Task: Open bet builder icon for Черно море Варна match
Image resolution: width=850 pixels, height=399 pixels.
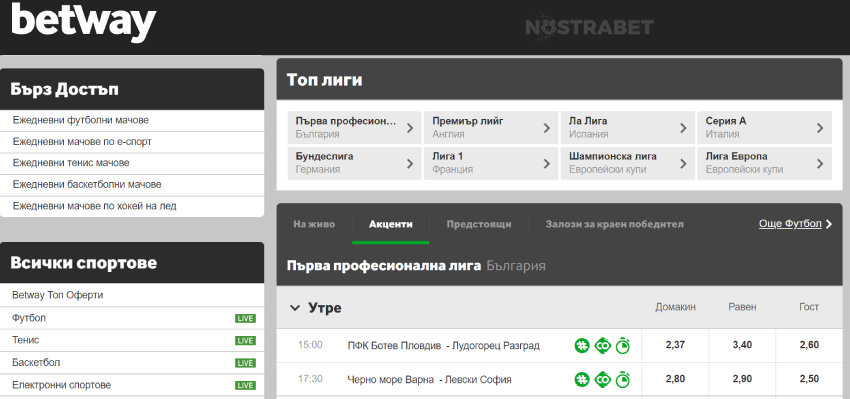Action: pyautogui.click(x=602, y=379)
